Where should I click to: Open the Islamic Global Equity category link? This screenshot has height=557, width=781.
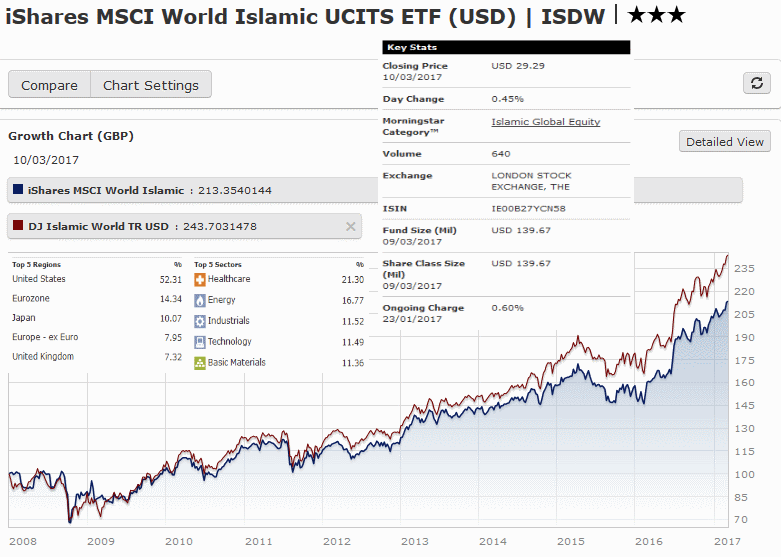[x=545, y=122]
